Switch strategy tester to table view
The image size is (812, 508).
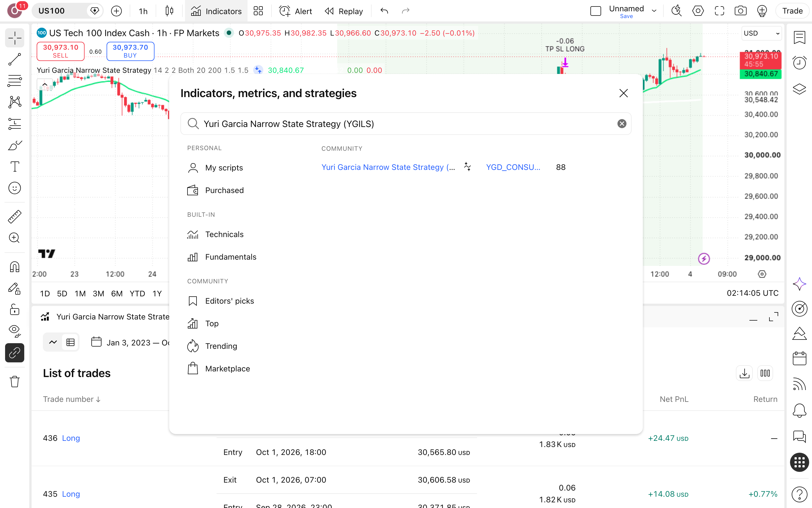coord(70,342)
